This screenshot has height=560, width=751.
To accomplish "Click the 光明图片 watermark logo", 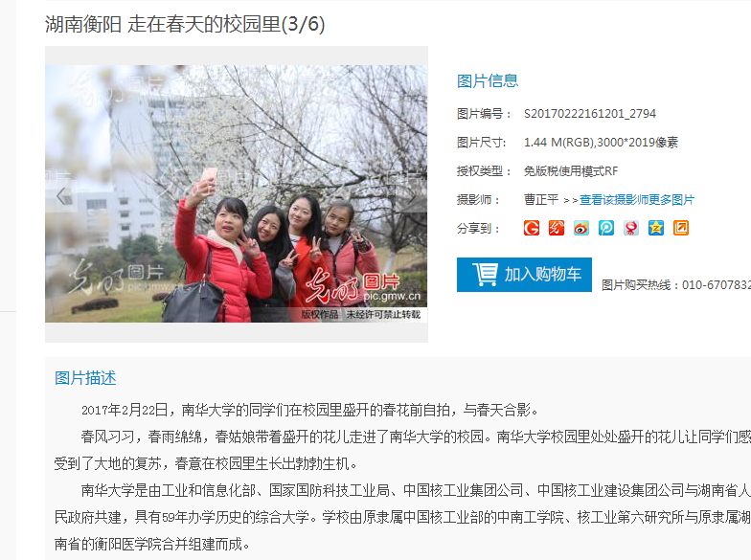I will [363, 286].
